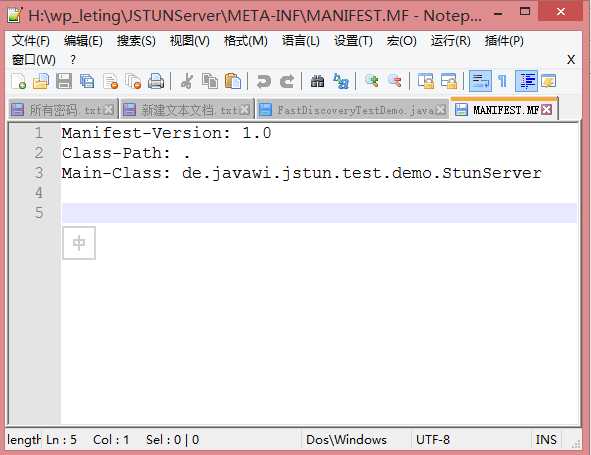Open 设置(T) menu
Viewport: 591px width, 455px height.
353,41
